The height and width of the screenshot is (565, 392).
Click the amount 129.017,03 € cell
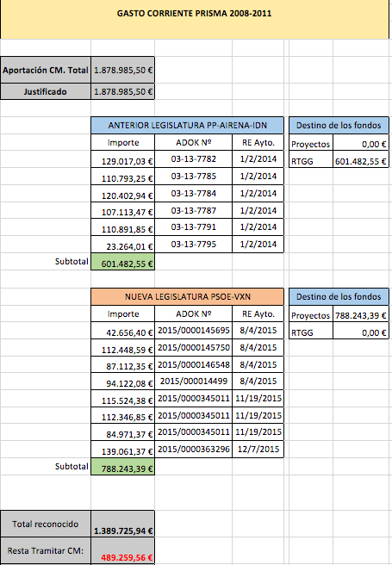tap(123, 159)
